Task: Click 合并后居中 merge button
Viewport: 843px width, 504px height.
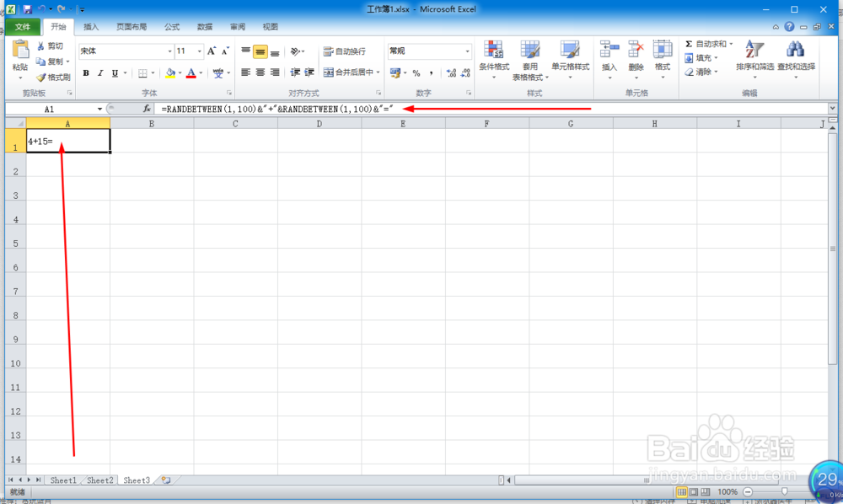Action: click(x=348, y=72)
